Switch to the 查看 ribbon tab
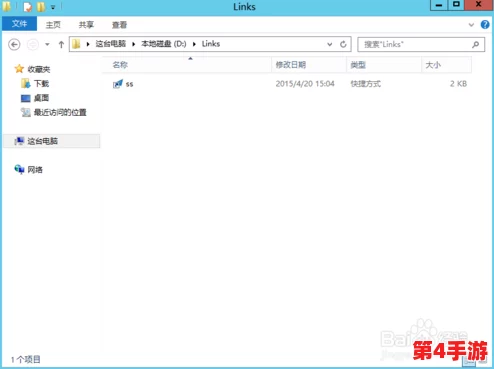 pyautogui.click(x=119, y=25)
